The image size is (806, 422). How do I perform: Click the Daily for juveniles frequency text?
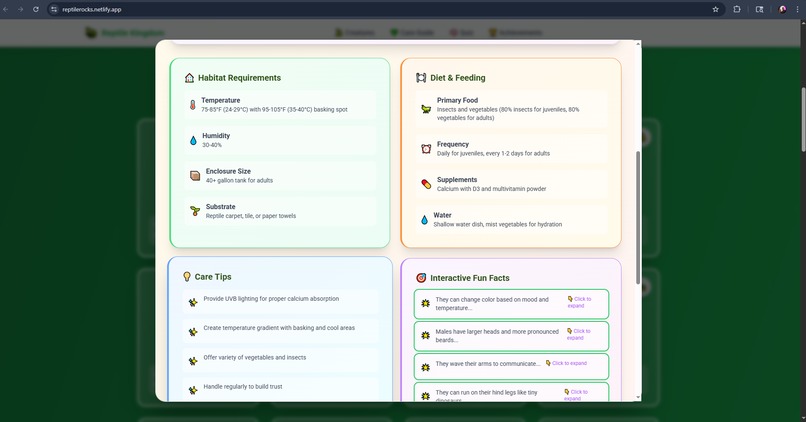pyautogui.click(x=493, y=153)
